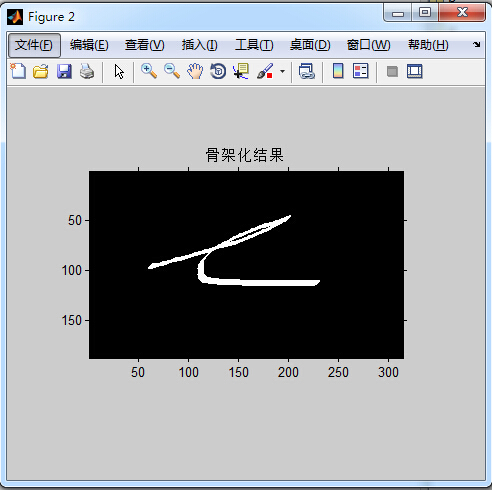Click the Link Plot icon
The height and width of the screenshot is (490, 492).
(307, 71)
